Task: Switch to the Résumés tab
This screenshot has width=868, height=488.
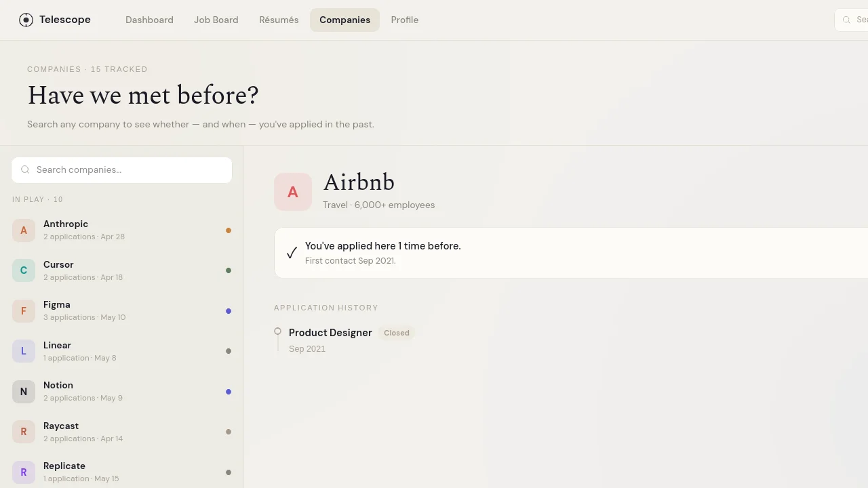Action: 279,20
